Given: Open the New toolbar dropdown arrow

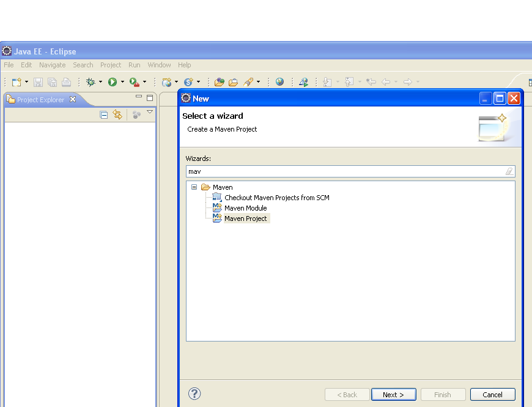Looking at the screenshot, I should tap(26, 82).
